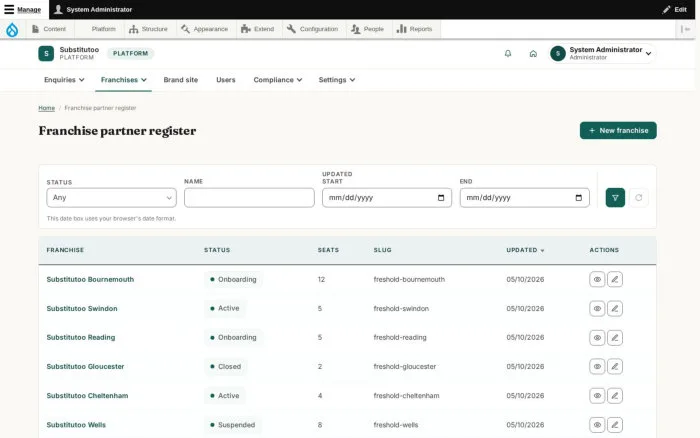Open Substitutoo Wells franchise link
This screenshot has width=700, height=438.
click(76, 425)
